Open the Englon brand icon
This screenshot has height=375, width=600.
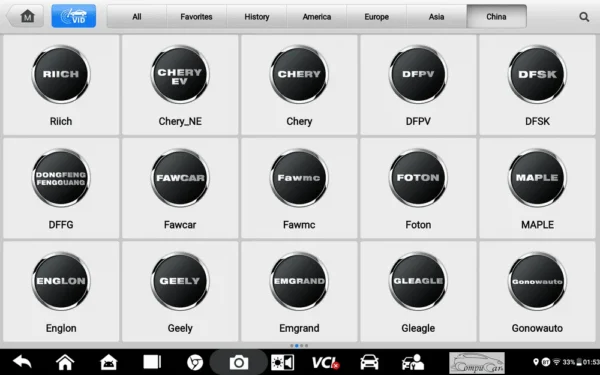pos(61,281)
